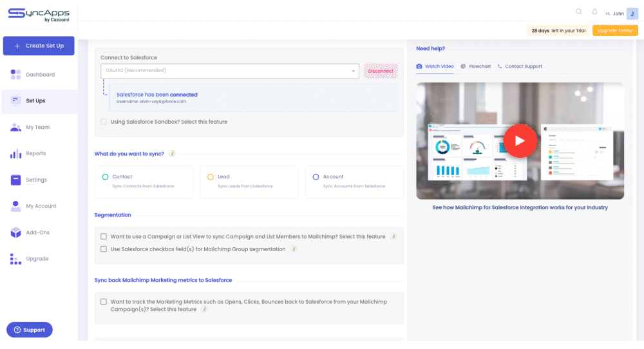The image size is (644, 349).
Task: Click info icon after Marketing Metrics option
Action: (x=205, y=309)
